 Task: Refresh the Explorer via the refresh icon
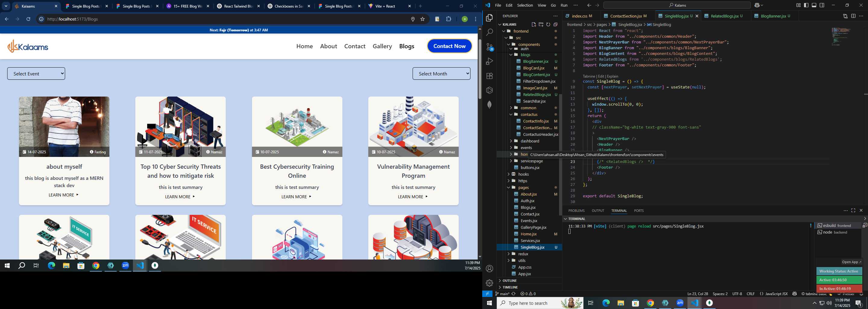point(548,24)
